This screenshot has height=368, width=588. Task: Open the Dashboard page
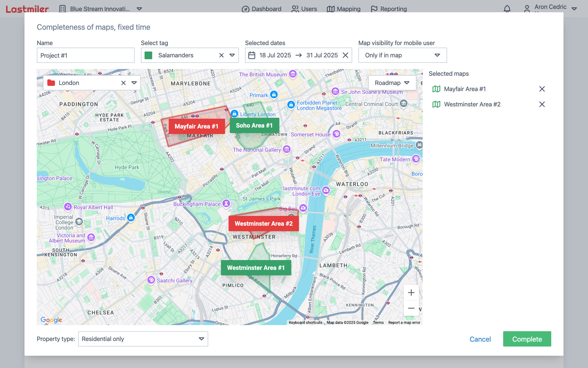point(262,9)
